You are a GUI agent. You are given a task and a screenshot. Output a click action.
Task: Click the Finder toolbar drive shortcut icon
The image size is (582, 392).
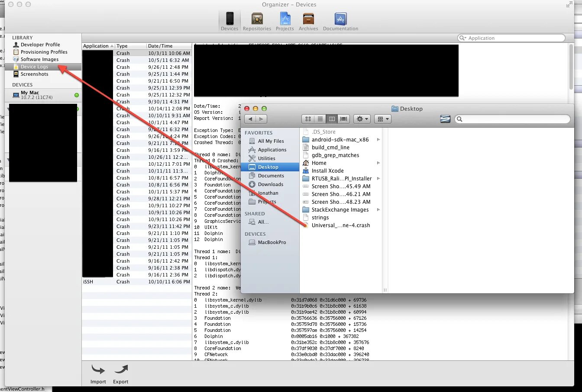(x=445, y=119)
